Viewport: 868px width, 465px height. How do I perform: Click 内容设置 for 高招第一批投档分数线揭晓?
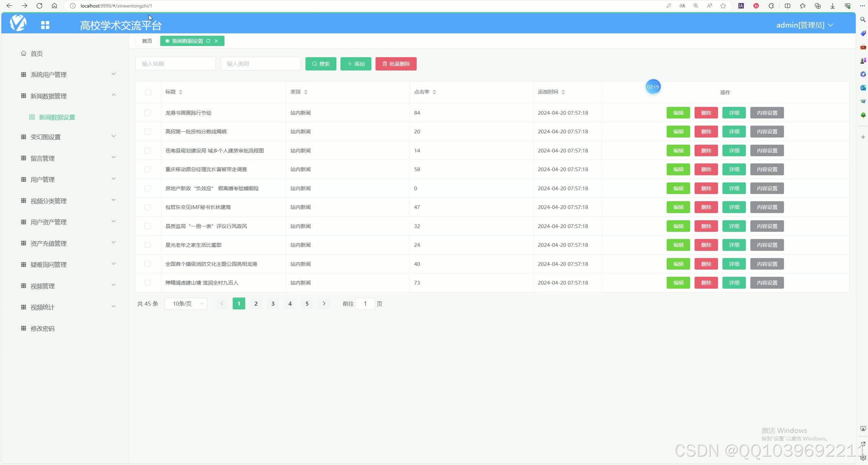click(x=767, y=131)
